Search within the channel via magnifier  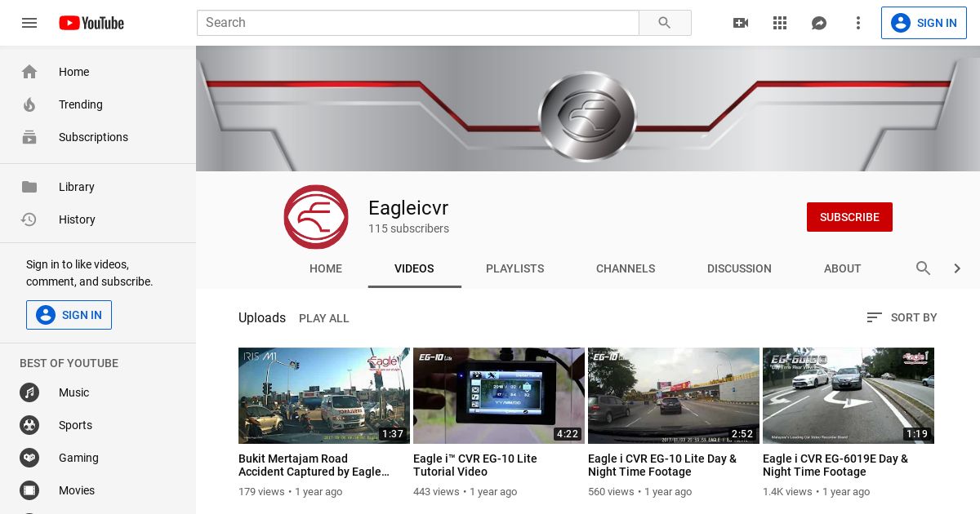924,268
